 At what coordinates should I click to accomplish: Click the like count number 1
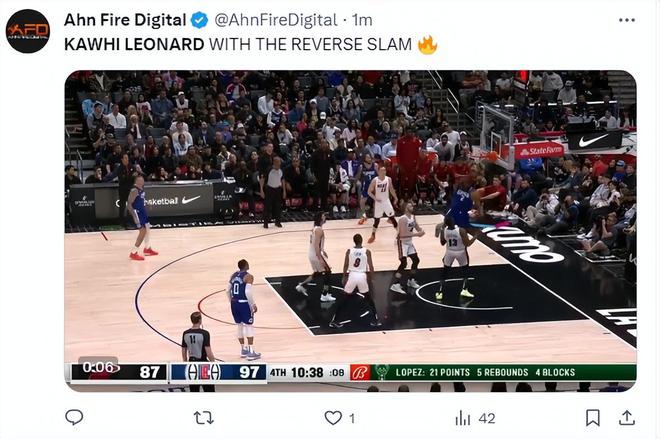[x=352, y=418]
